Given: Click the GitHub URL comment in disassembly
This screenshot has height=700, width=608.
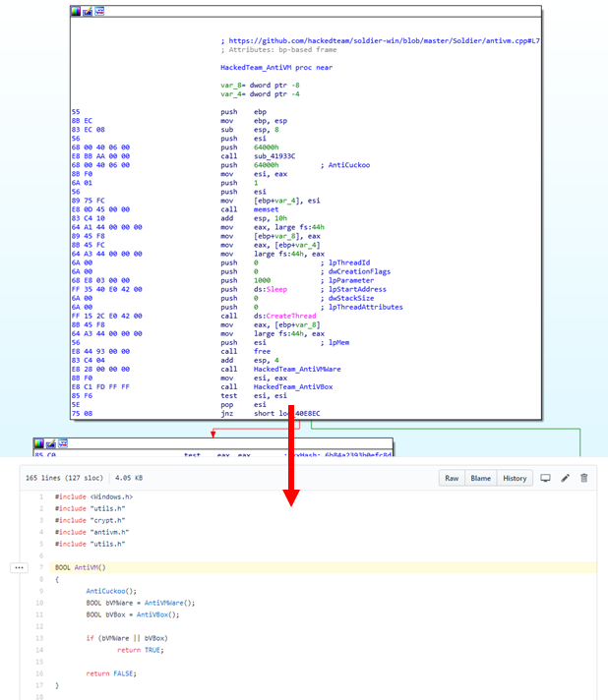Looking at the screenshot, I should click(x=384, y=41).
